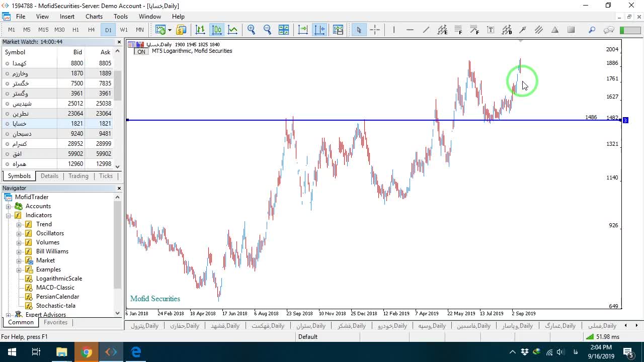Expand the Expert Advisors node
Image resolution: width=644 pixels, height=362 pixels.
click(x=9, y=315)
